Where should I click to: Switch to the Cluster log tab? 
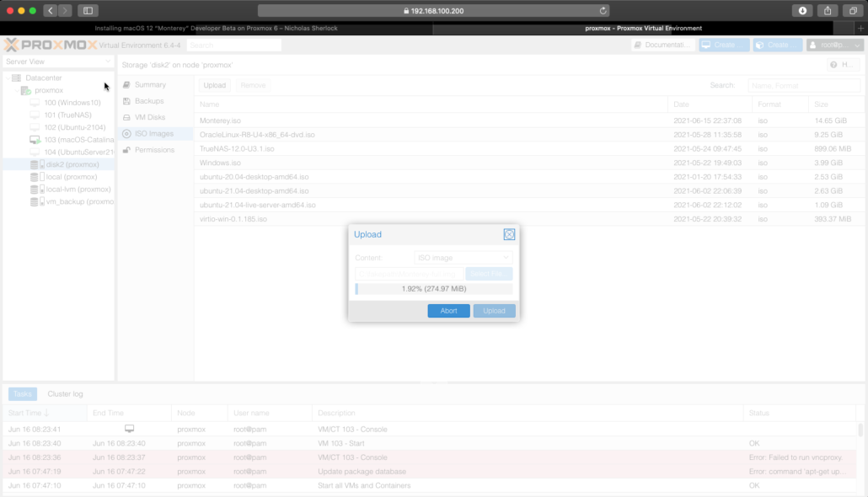tap(65, 393)
